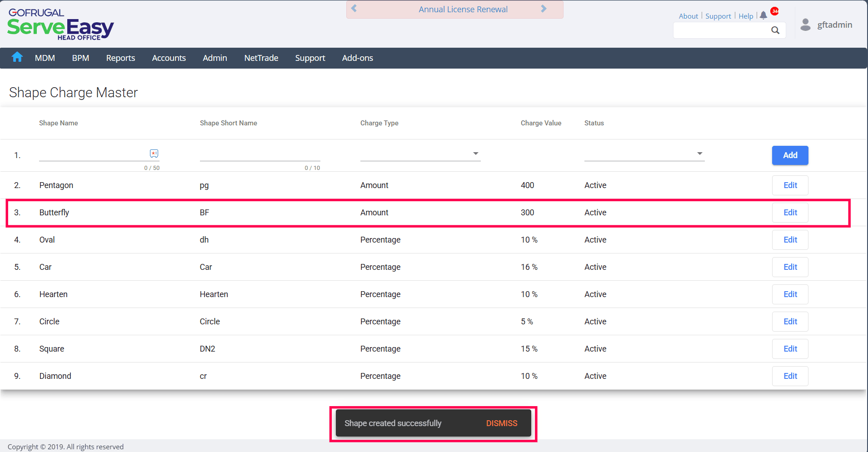Click the home icon in navigation bar
This screenshot has width=868, height=452.
17,57
